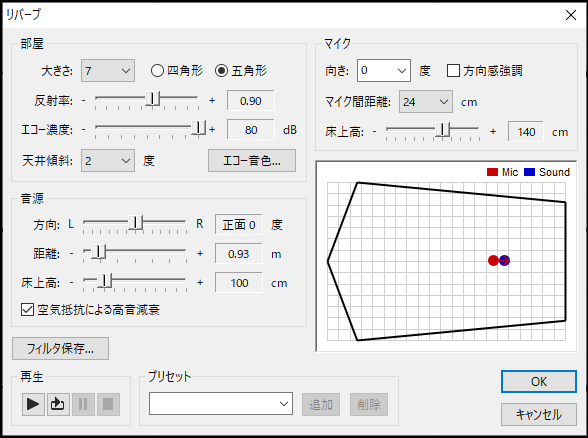588x438 pixels.
Task: Open the 大きさ room size dropdown
Action: click(108, 70)
